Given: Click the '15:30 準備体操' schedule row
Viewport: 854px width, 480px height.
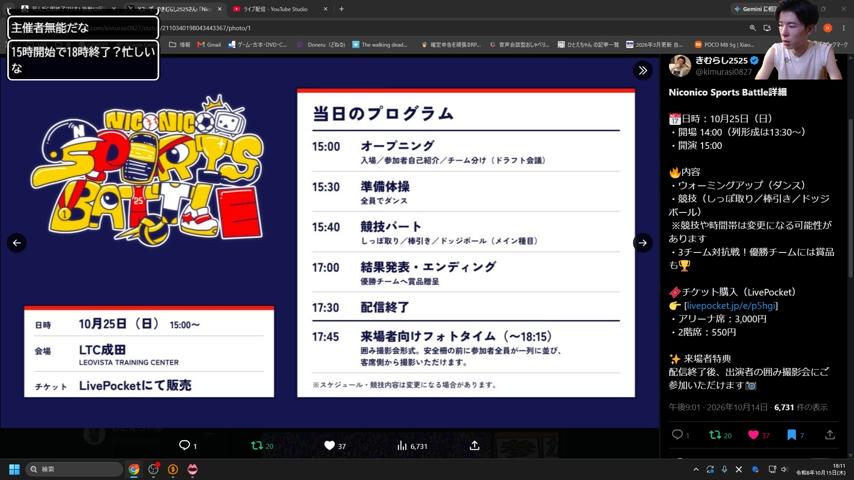Looking at the screenshot, I should click(x=466, y=192).
